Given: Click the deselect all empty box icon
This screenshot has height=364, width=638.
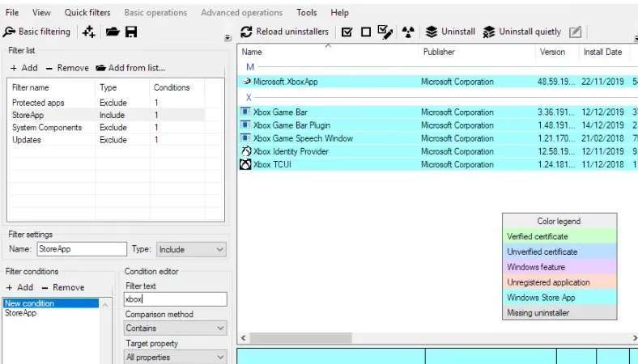Looking at the screenshot, I should point(366,32).
